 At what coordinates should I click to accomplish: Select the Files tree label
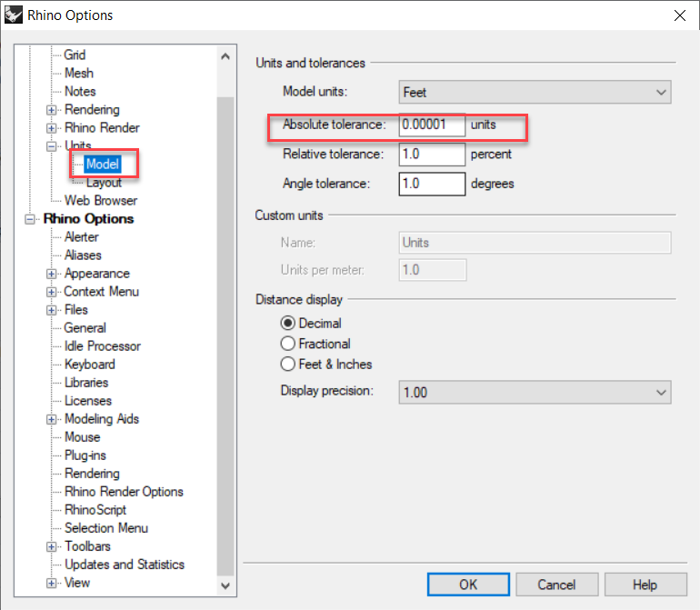coord(76,309)
